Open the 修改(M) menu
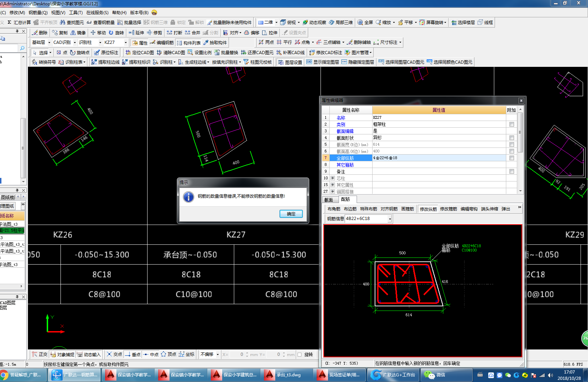The width and height of the screenshot is (588, 382). pos(17,12)
